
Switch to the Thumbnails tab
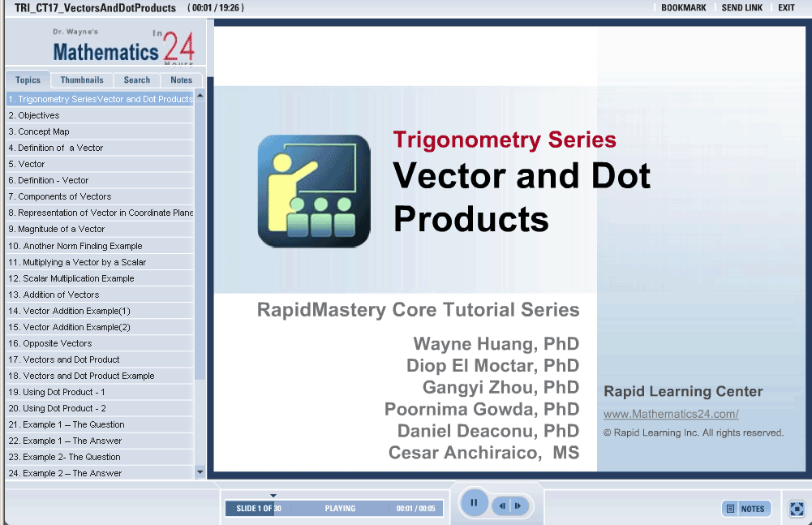(x=82, y=80)
